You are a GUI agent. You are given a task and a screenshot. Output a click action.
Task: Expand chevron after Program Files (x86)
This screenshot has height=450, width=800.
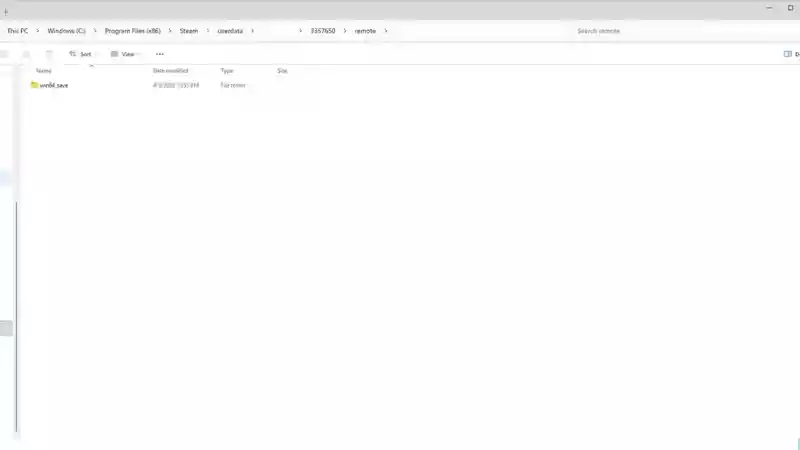[x=170, y=31]
